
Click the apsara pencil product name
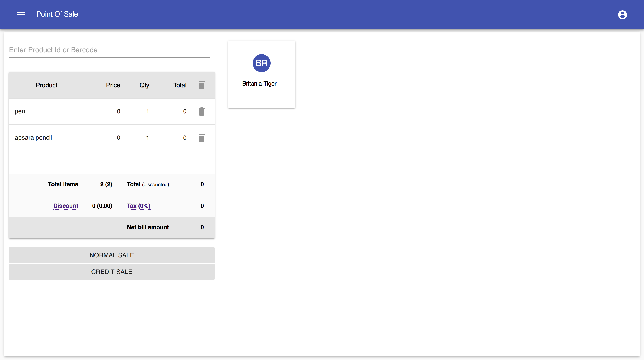coord(33,138)
